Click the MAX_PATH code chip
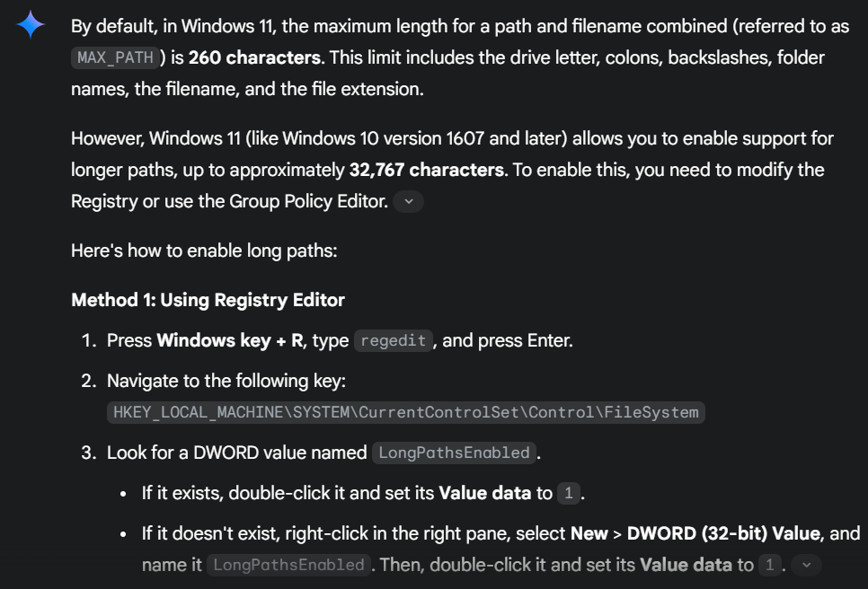The height and width of the screenshot is (589, 868). [x=117, y=58]
